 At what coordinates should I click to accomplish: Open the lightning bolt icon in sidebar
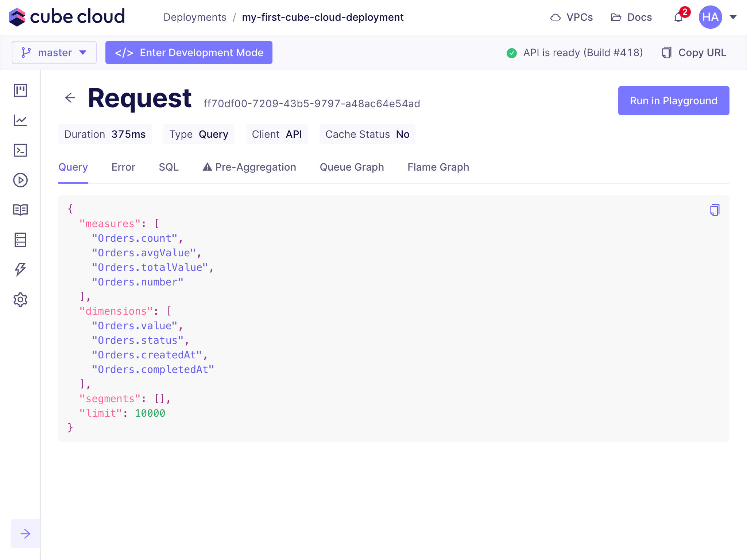pyautogui.click(x=20, y=270)
